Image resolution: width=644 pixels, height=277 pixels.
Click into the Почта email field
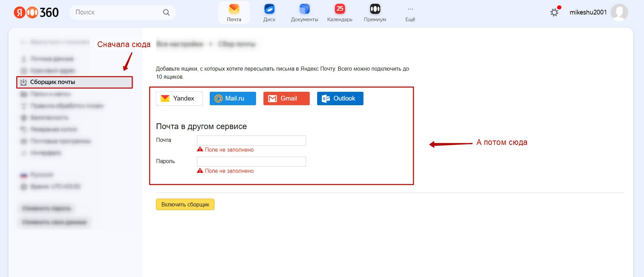(251, 141)
